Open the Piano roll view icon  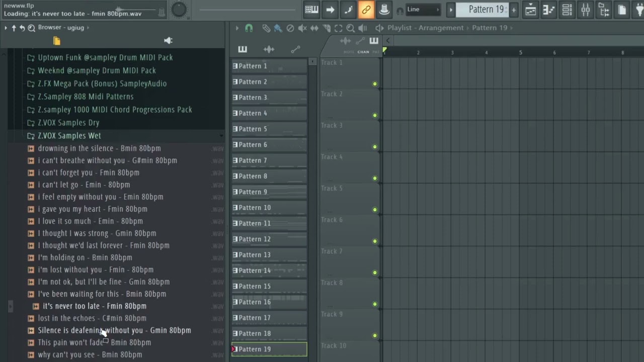549,10
